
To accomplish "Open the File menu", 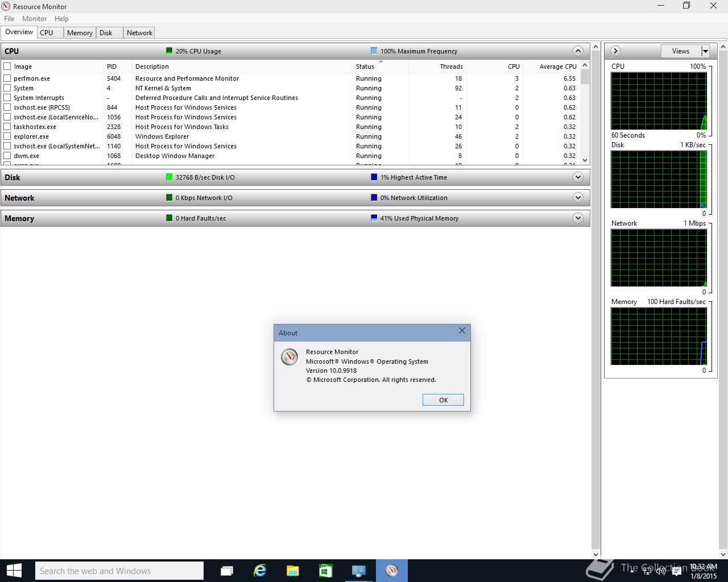I will pyautogui.click(x=9, y=19).
